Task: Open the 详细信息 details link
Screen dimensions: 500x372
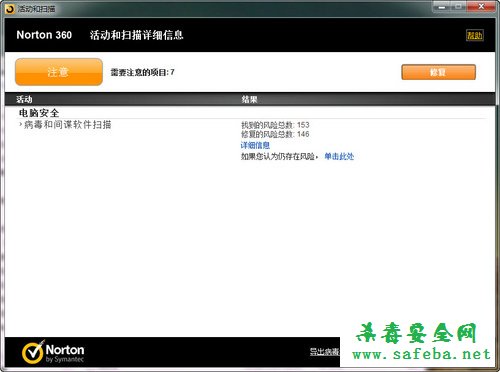Action: (x=255, y=145)
